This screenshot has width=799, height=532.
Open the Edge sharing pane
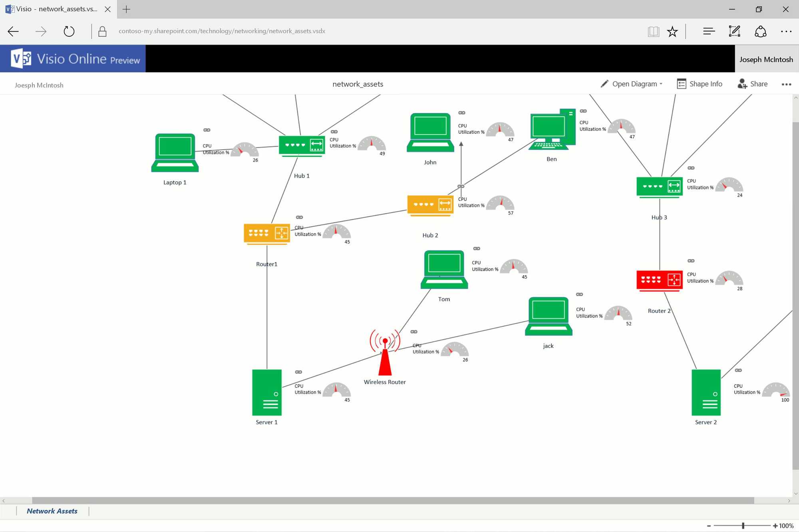tap(761, 31)
